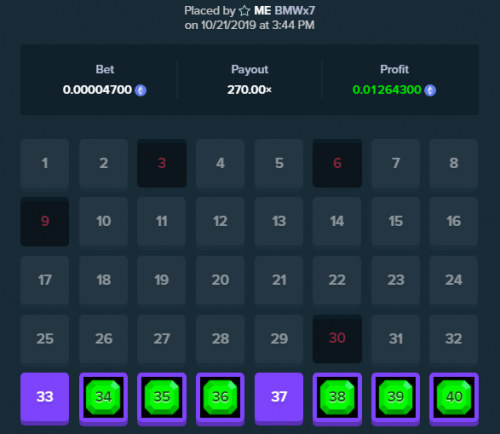The width and height of the screenshot is (500, 434).
Task: Mark number 22 on the grid
Action: click(x=337, y=280)
